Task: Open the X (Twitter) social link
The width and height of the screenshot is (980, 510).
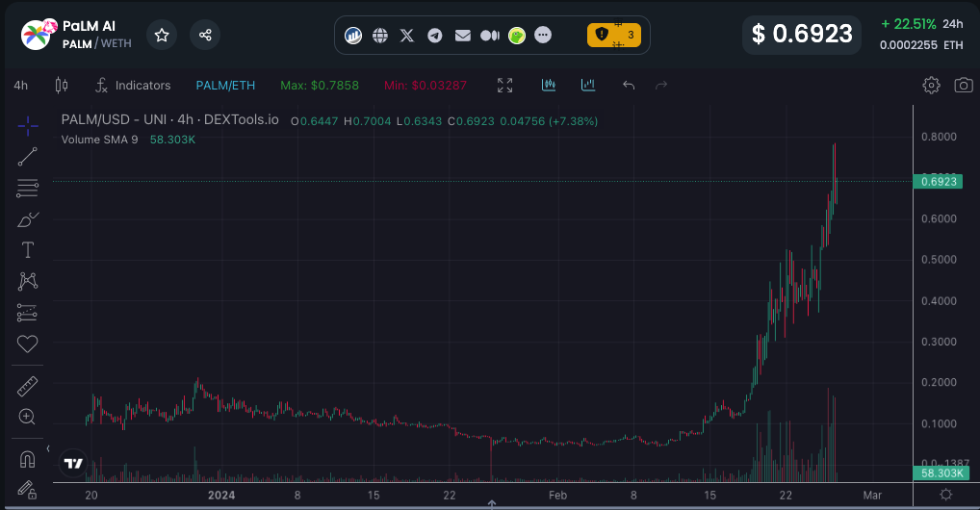Action: point(407,36)
